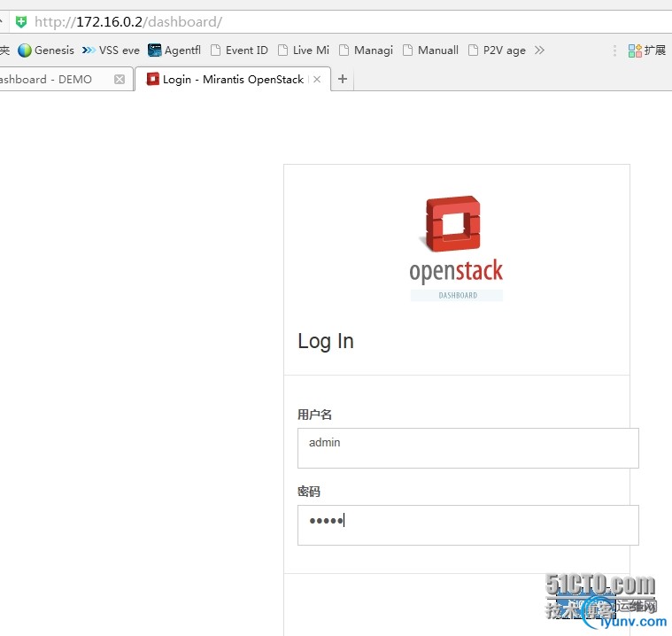Click the address bar URL 172.16.0.2/dashboard/
Viewport: 672px width, 636px height.
pos(128,22)
